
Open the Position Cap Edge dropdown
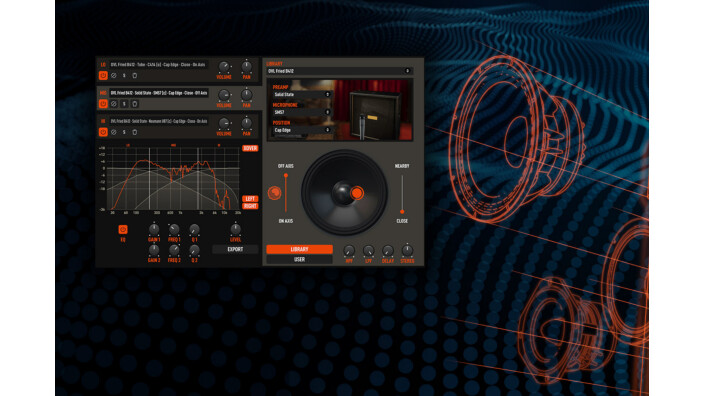[x=302, y=130]
